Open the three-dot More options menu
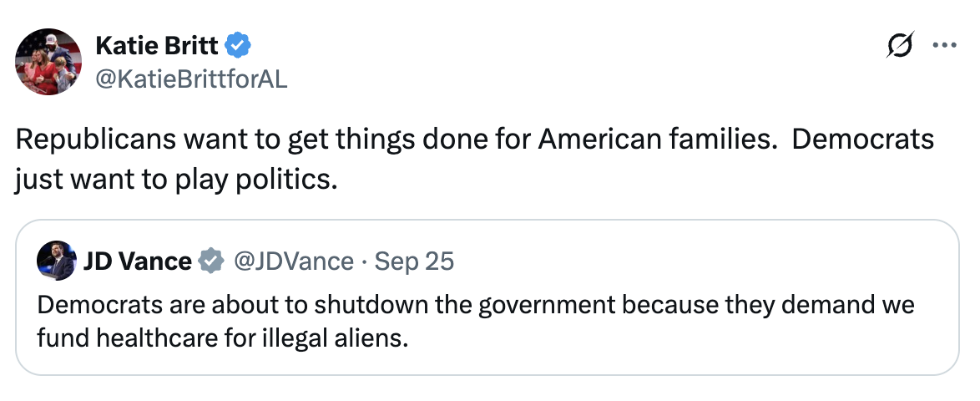Screen dimensions: 980x401 point(943,46)
